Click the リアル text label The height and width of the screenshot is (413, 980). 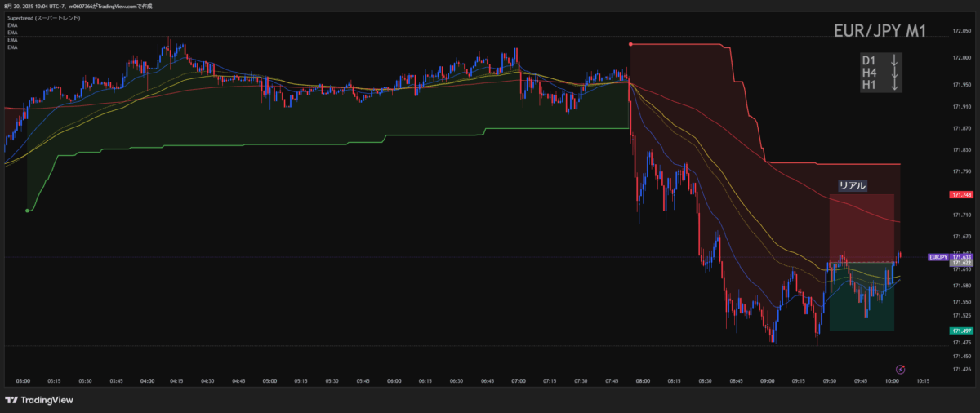pos(852,185)
